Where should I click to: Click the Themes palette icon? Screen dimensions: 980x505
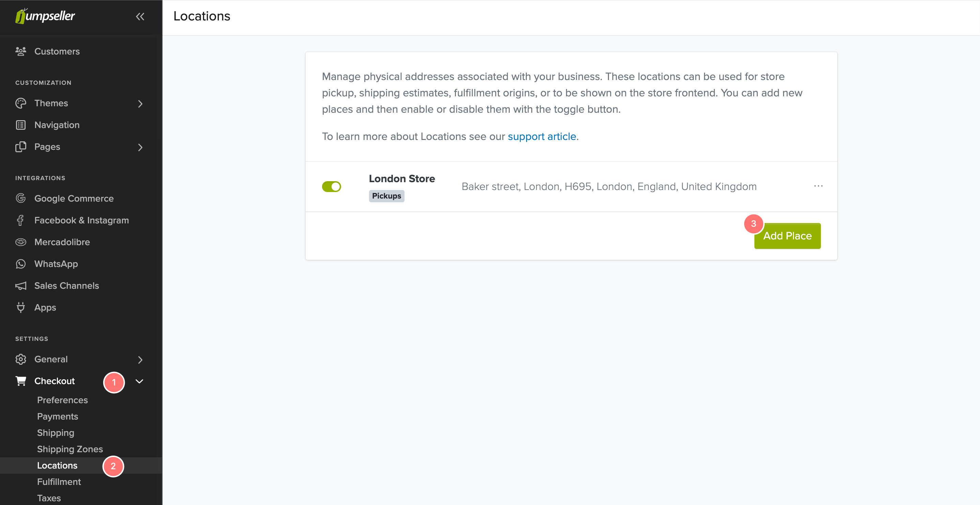pyautogui.click(x=21, y=103)
